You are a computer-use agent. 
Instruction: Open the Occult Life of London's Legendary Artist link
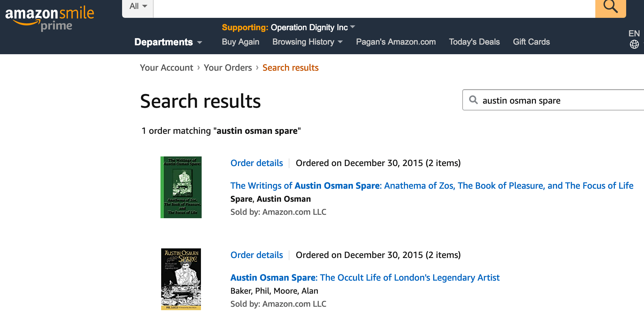pos(365,278)
